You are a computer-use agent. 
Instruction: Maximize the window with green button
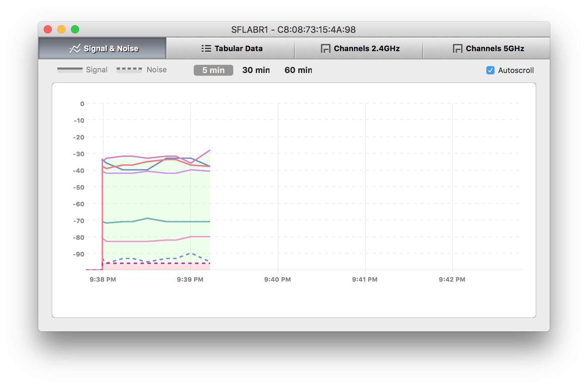point(75,29)
